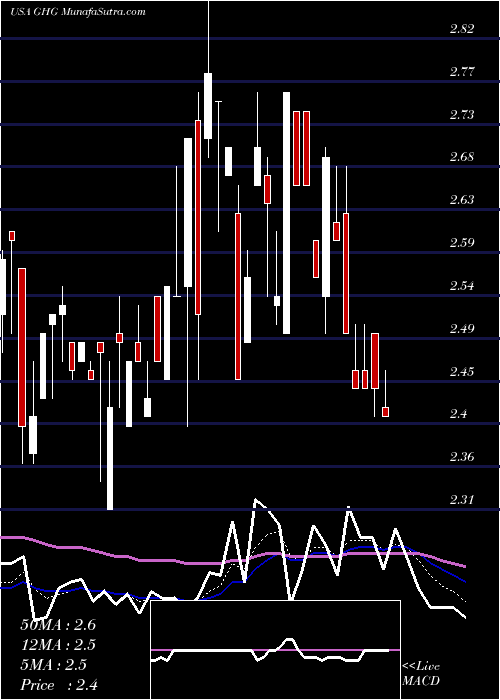Select the 2.73 price axis label
Viewport: 500px width, 700px height.
(x=462, y=115)
